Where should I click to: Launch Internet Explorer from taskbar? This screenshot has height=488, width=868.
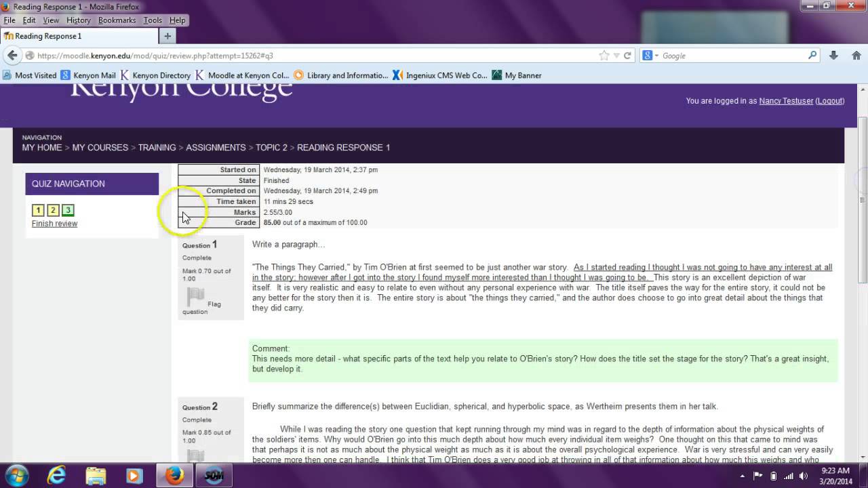pos(56,475)
